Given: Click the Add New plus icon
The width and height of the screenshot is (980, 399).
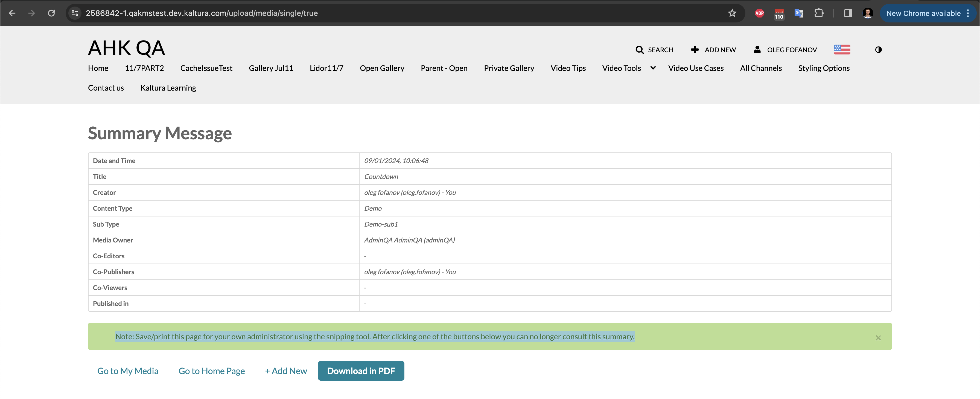Looking at the screenshot, I should coord(695,50).
